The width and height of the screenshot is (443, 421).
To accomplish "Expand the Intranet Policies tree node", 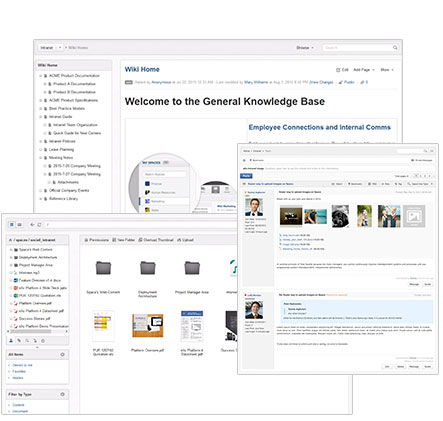I will [41, 141].
